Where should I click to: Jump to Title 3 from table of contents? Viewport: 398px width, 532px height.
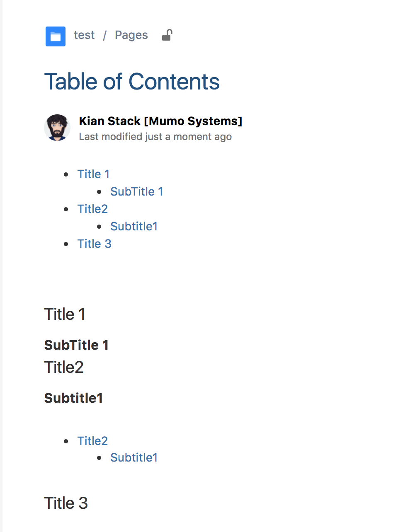tap(94, 244)
